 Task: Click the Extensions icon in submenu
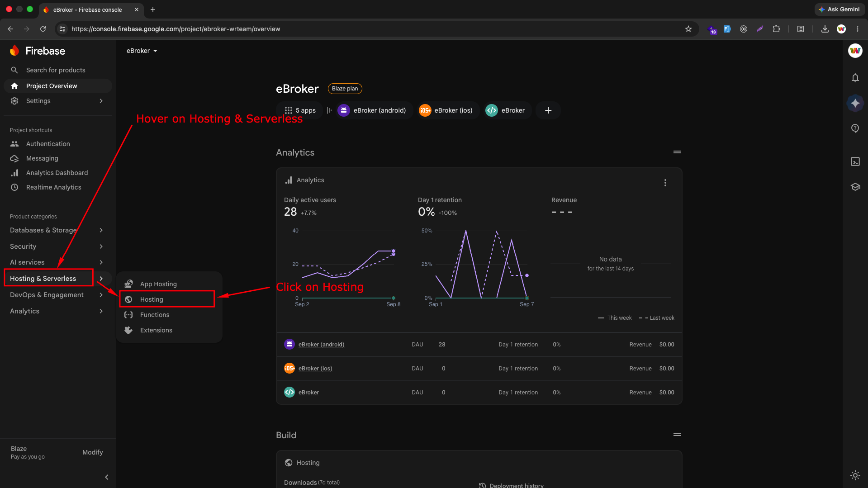pyautogui.click(x=128, y=330)
